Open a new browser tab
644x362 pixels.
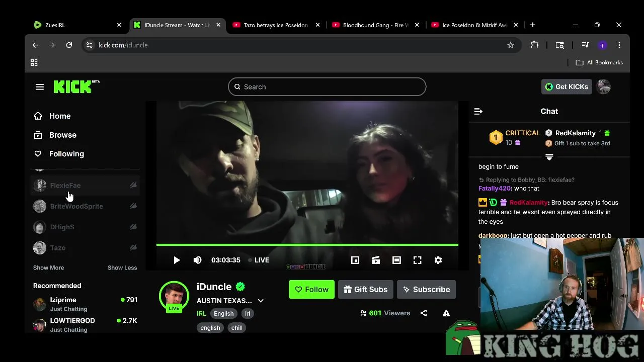[x=532, y=25]
